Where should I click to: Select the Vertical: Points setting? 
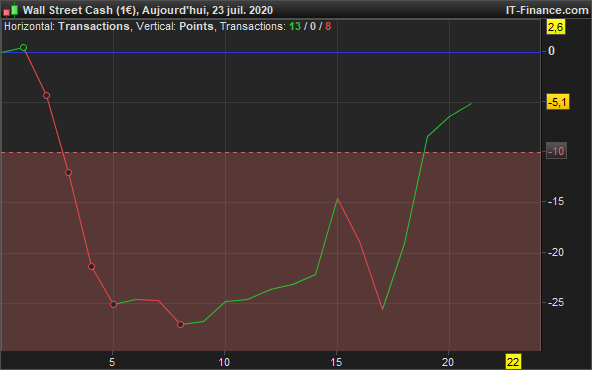pyautogui.click(x=175, y=26)
